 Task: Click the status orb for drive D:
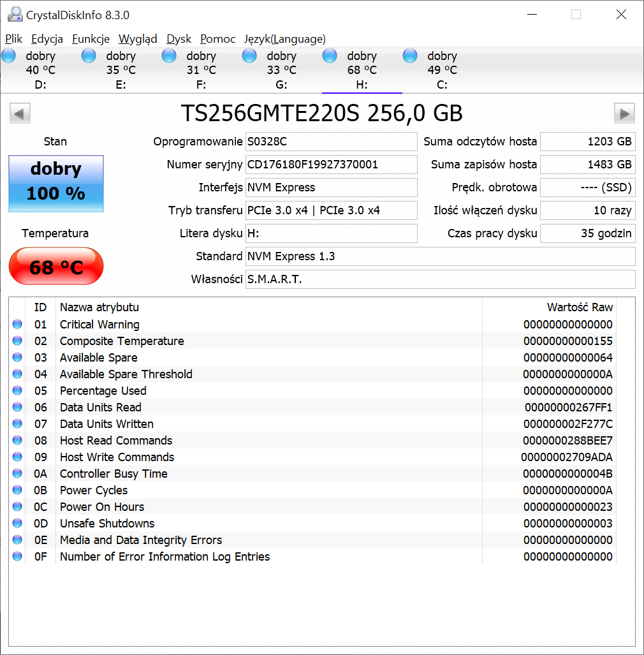(8, 55)
